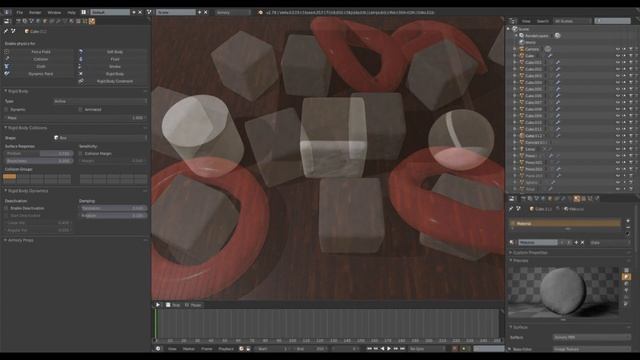The height and width of the screenshot is (360, 640).
Task: Adjust the Friction slider
Action: [39, 153]
